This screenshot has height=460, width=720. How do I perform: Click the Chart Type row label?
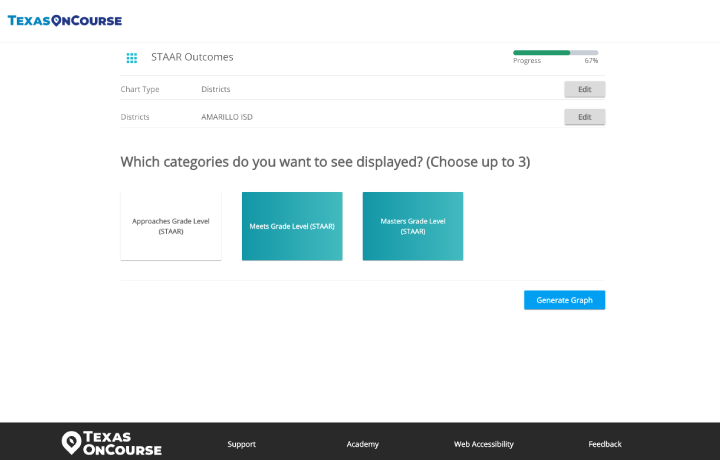(140, 89)
